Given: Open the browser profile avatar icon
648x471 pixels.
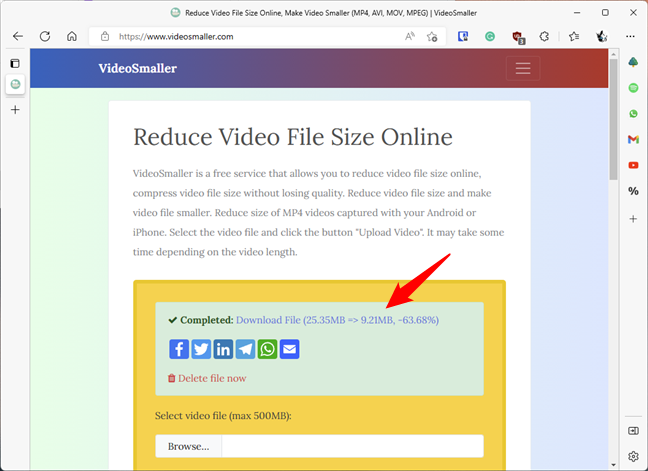Looking at the screenshot, I should click(602, 36).
